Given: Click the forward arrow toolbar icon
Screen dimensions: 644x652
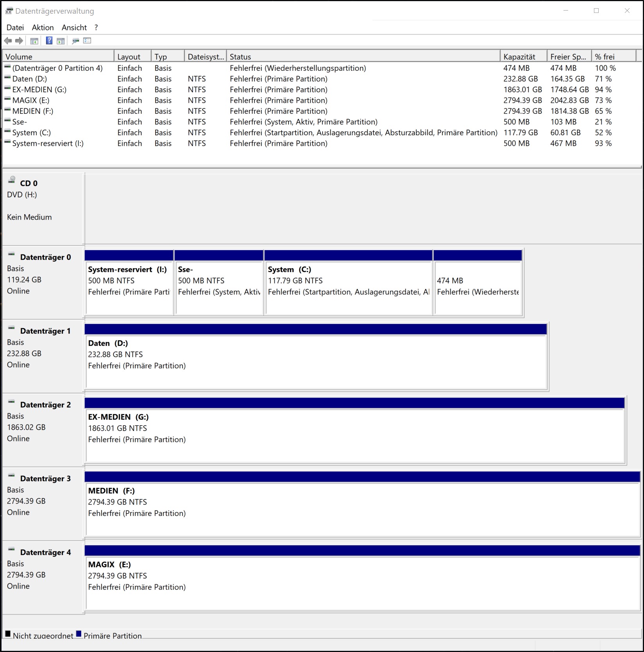Looking at the screenshot, I should 19,41.
